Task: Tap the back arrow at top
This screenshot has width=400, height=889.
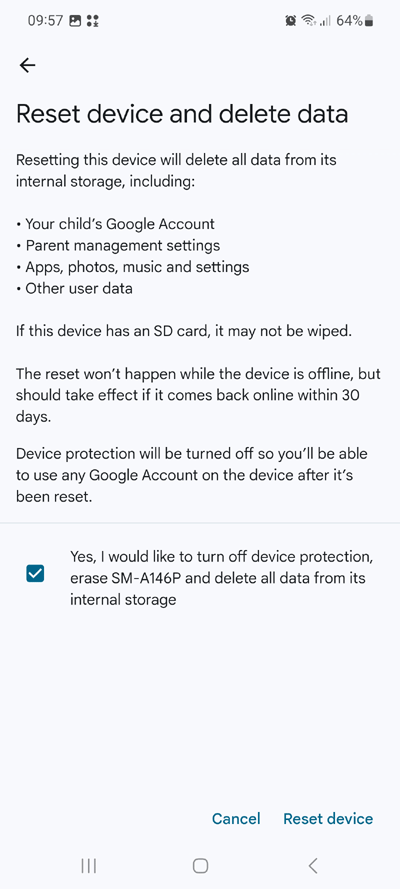Action: [x=27, y=65]
